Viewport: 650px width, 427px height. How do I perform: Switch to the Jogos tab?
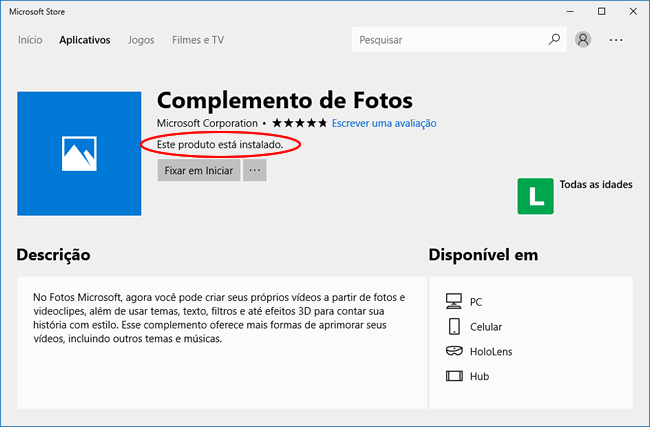point(141,40)
